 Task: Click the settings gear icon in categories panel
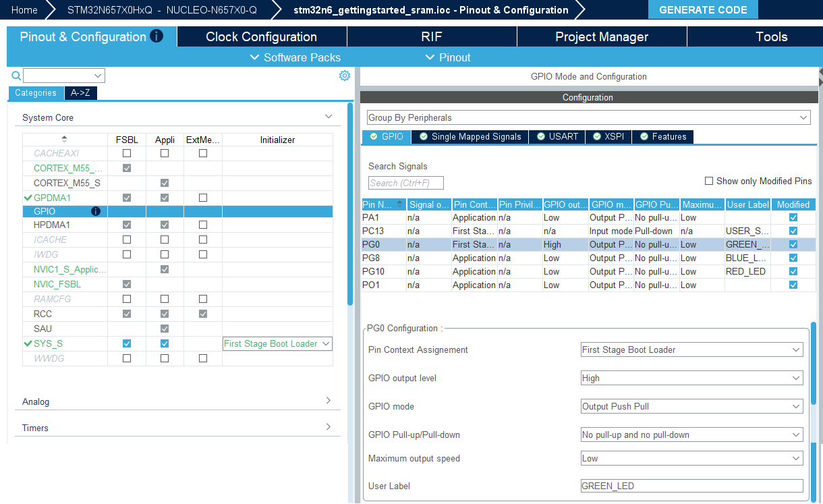tap(345, 76)
